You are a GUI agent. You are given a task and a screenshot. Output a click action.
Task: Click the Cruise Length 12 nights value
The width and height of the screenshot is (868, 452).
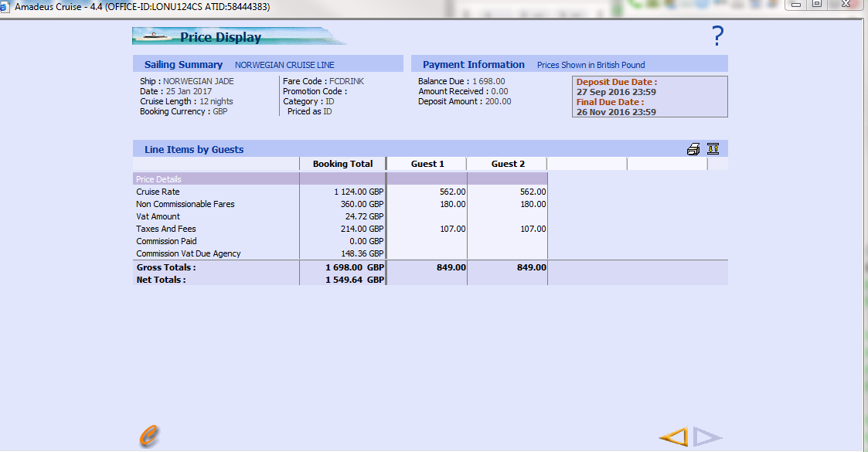tap(216, 101)
